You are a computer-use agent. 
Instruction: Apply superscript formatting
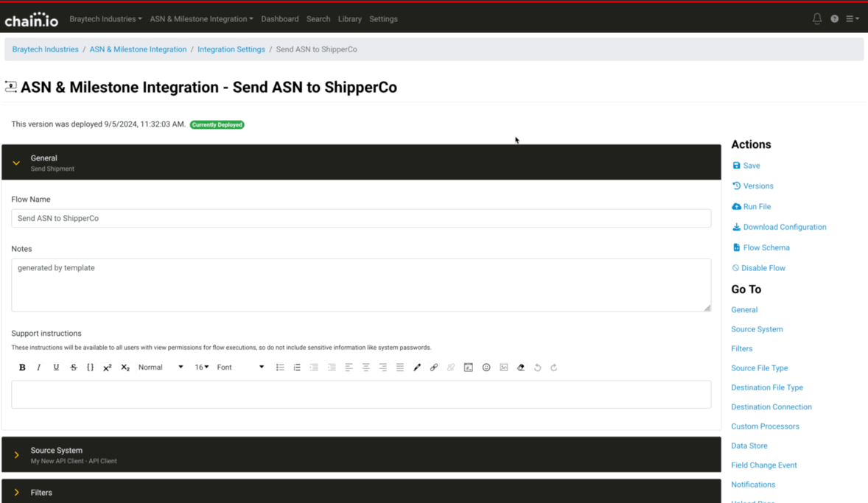click(108, 367)
